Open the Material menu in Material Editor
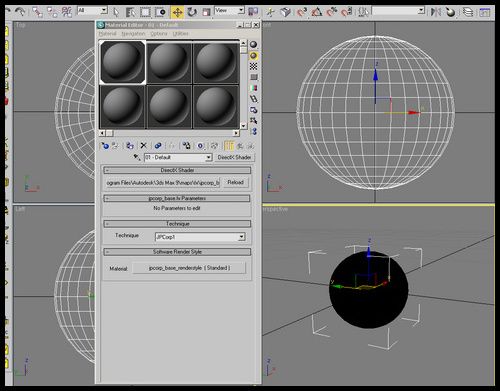The width and height of the screenshot is (500, 391). (108, 34)
